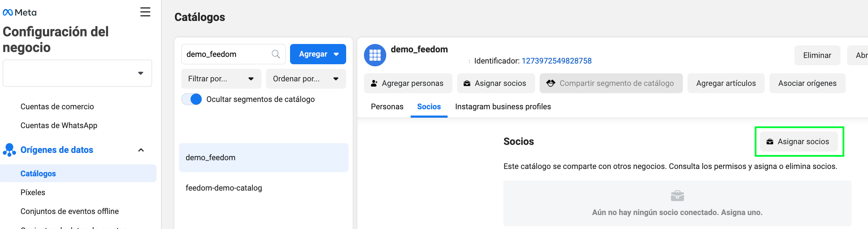868x229 pixels.
Task: Click person icon in Agregar personas
Action: [x=374, y=83]
